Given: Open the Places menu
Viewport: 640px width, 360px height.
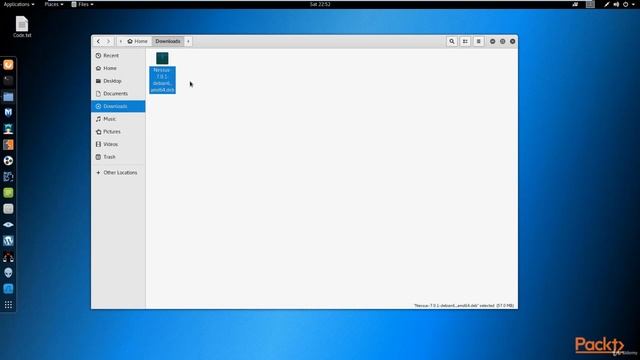Looking at the screenshot, I should point(53,4).
